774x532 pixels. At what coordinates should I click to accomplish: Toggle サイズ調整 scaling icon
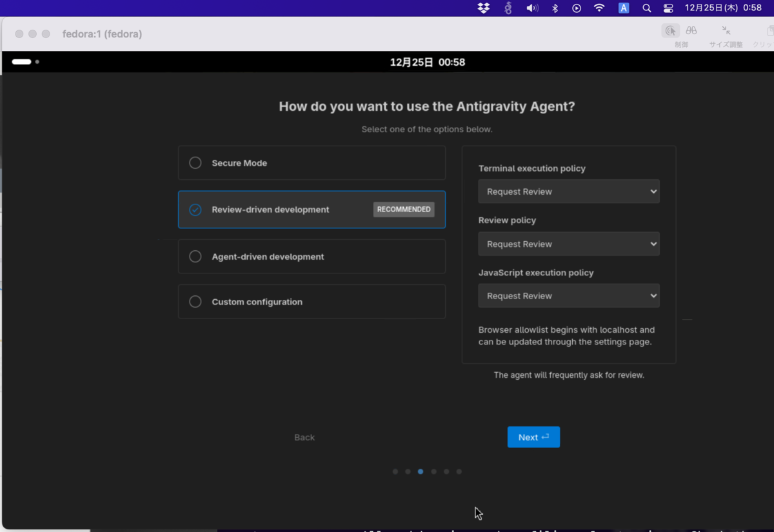pyautogui.click(x=726, y=30)
